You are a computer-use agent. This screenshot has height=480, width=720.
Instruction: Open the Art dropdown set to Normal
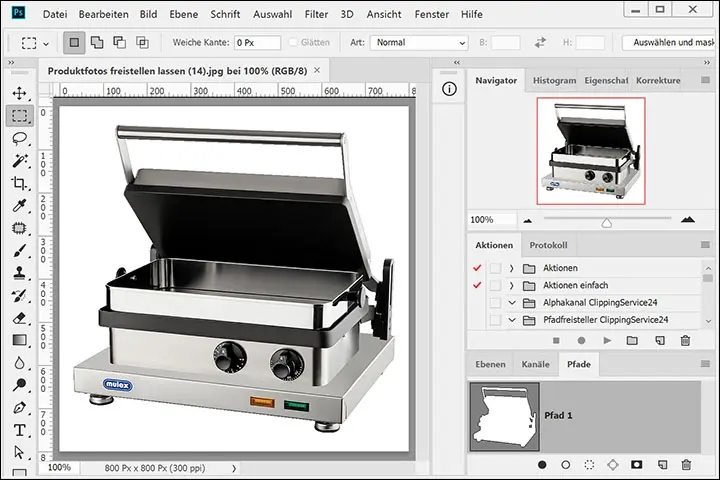(418, 44)
